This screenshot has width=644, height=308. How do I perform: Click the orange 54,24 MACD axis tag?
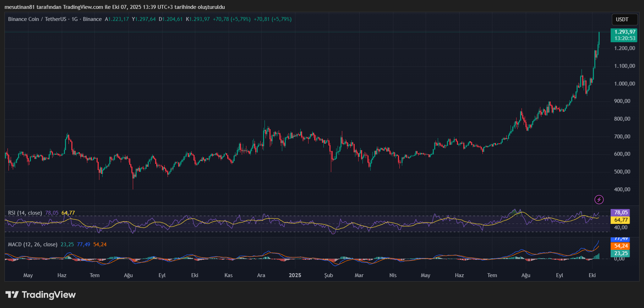coord(620,246)
